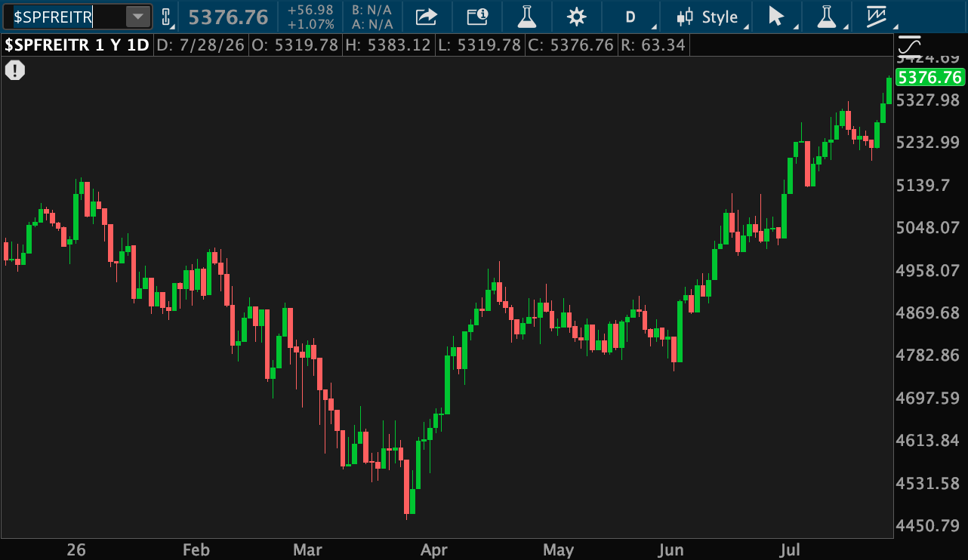Click the 26 year label on time axis
The height and width of the screenshot is (560, 968).
[76, 549]
